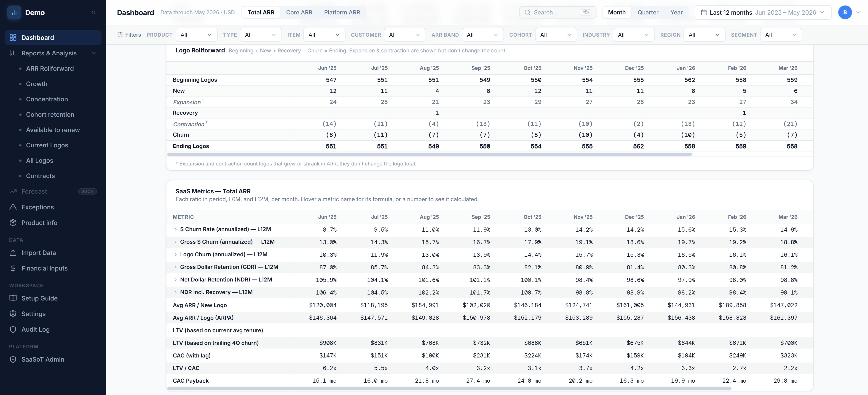Open ARR Rollforward in sidebar
This screenshot has width=868, height=395.
point(50,68)
